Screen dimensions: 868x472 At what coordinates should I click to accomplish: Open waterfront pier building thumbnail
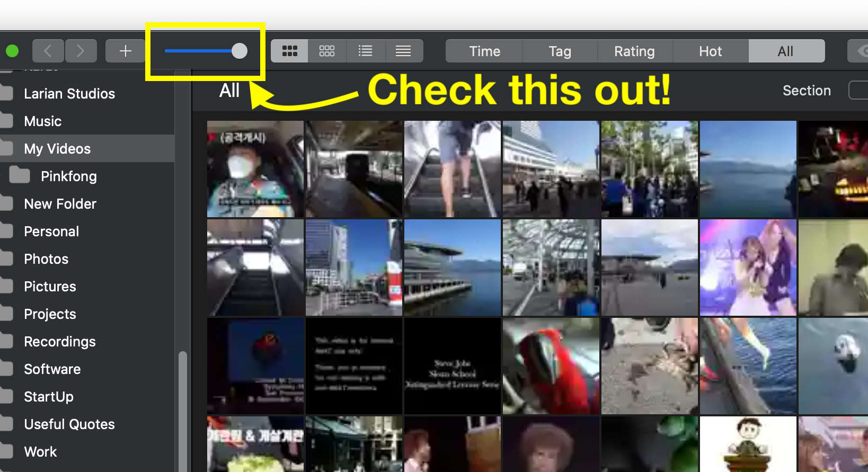[x=453, y=268]
